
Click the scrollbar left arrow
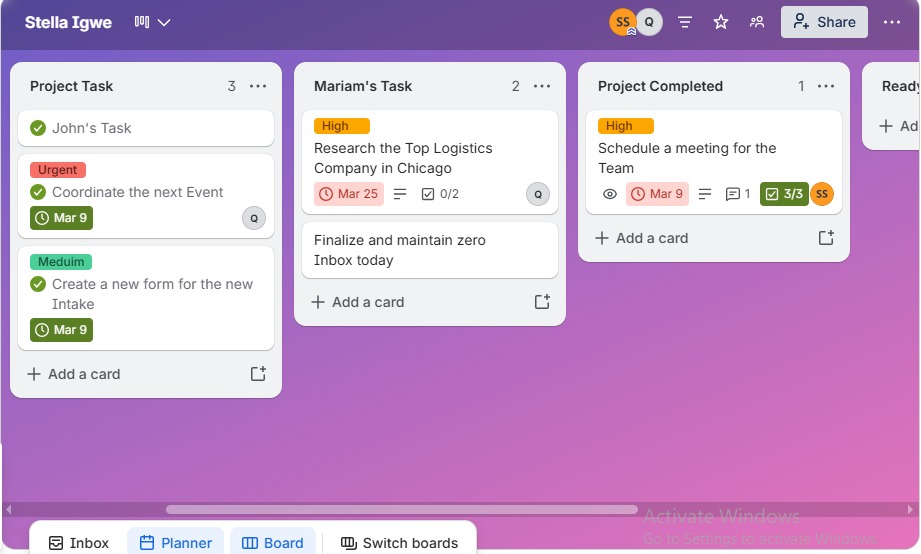coord(8,509)
